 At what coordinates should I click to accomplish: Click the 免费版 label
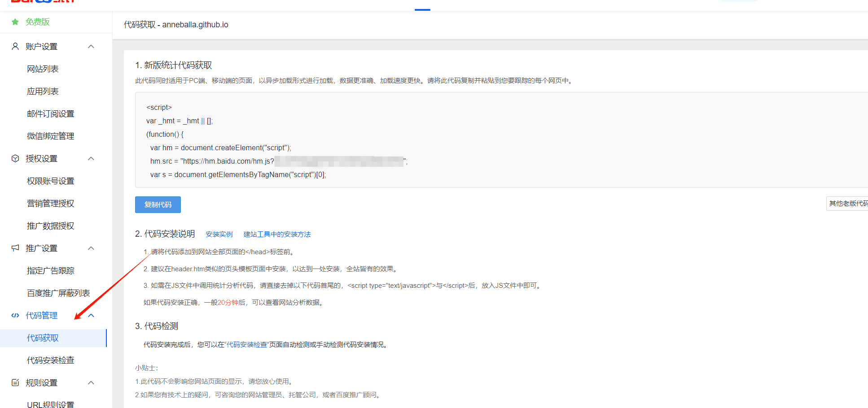pyautogui.click(x=38, y=22)
